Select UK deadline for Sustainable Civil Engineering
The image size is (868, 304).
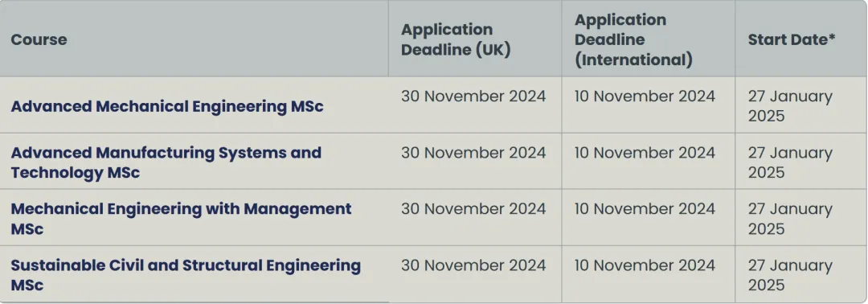pyautogui.click(x=473, y=265)
